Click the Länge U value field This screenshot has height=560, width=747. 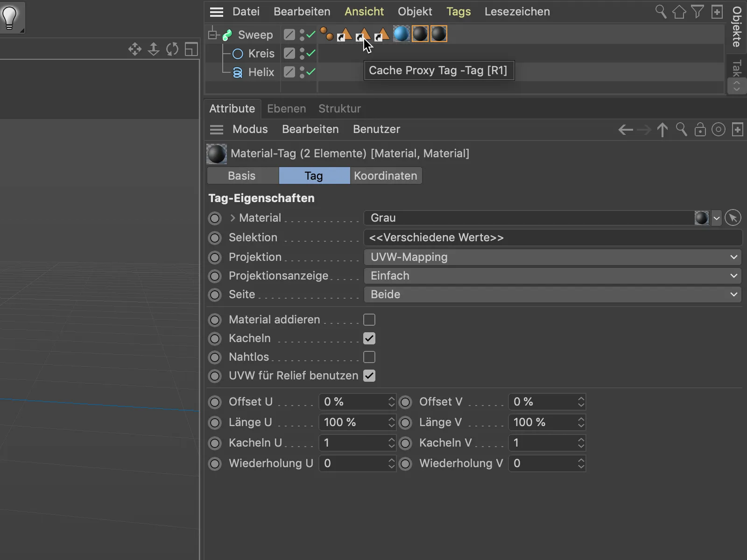click(353, 422)
